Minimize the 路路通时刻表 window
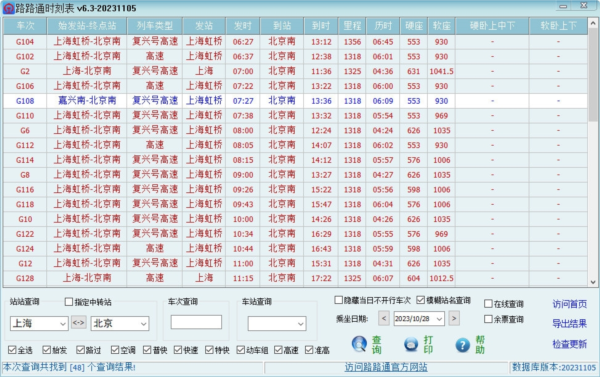The width and height of the screenshot is (600, 377). point(563,6)
